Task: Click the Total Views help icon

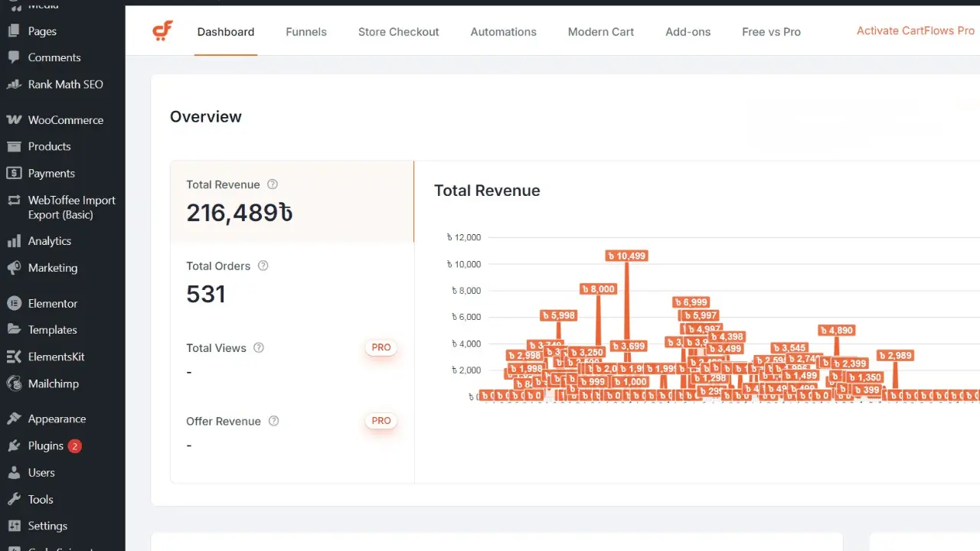Action: [259, 348]
